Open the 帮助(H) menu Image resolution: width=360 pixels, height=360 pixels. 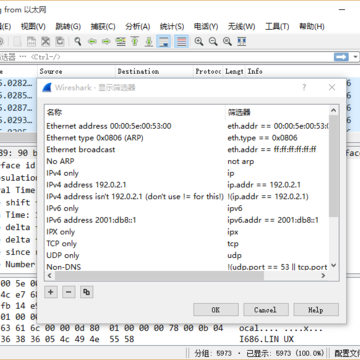coord(312,26)
